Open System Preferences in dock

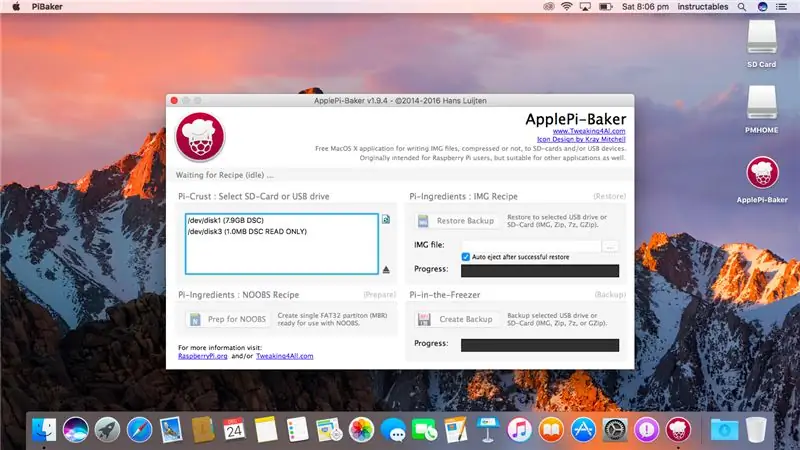pos(615,430)
